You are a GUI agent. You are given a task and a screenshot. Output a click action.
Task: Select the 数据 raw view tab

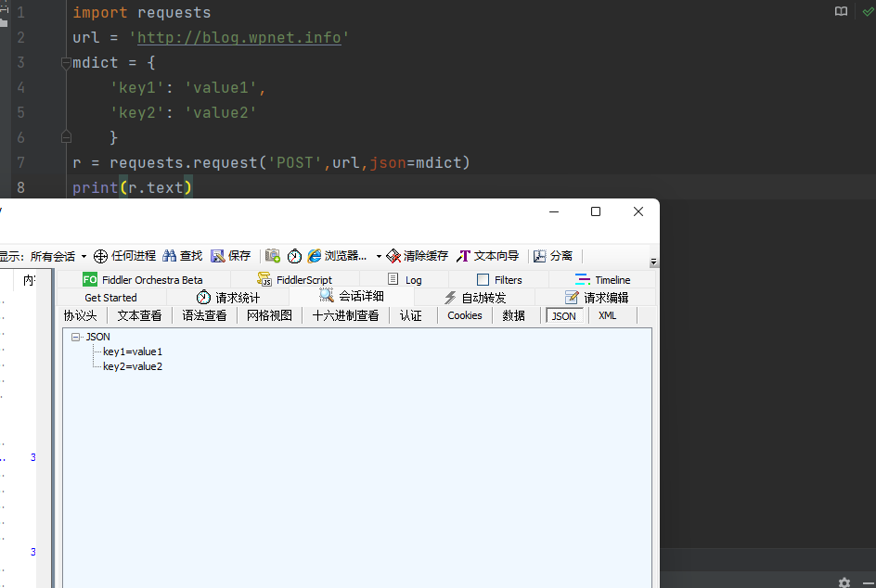point(513,315)
